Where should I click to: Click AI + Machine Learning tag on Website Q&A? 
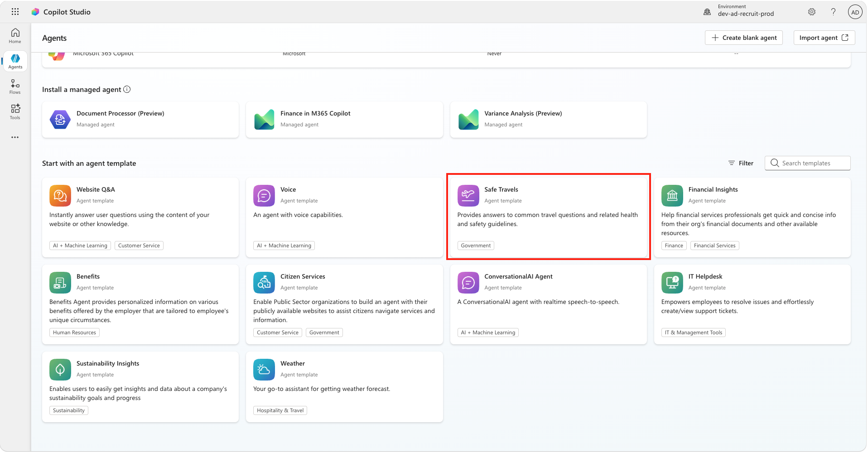point(80,246)
